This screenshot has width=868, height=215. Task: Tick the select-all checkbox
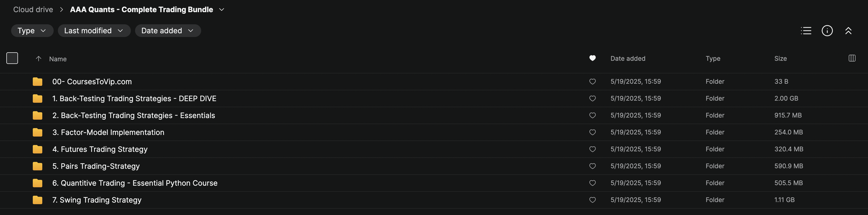coord(12,58)
